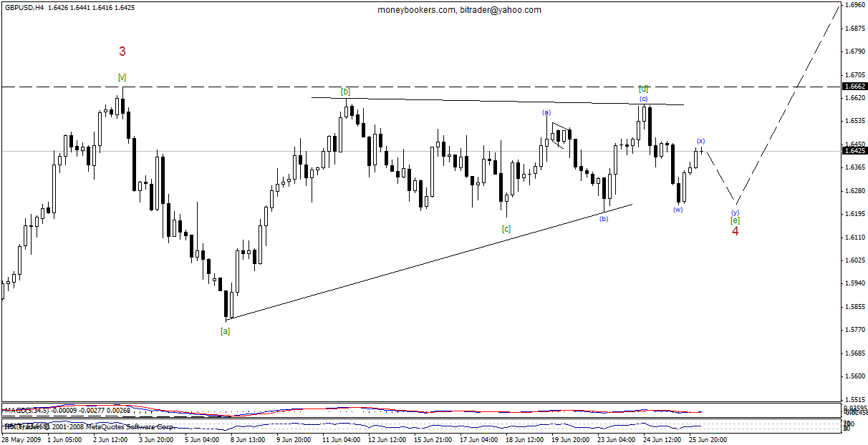868x445 pixels.
Task: Click the 1.6705 price axis label
Action: point(856,74)
